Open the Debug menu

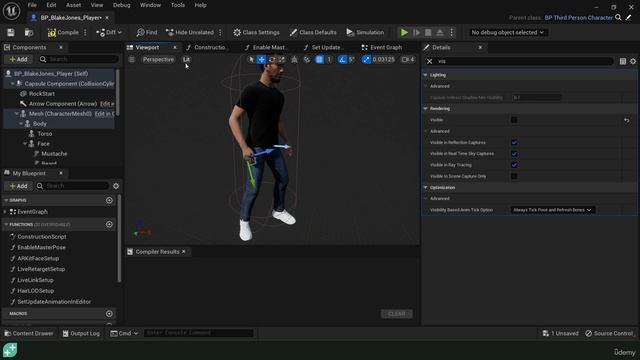[x=122, y=5]
